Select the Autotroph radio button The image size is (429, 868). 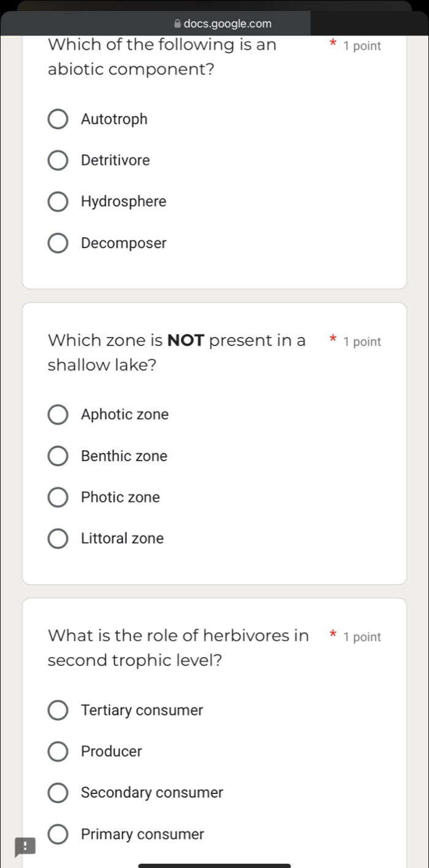pyautogui.click(x=58, y=119)
